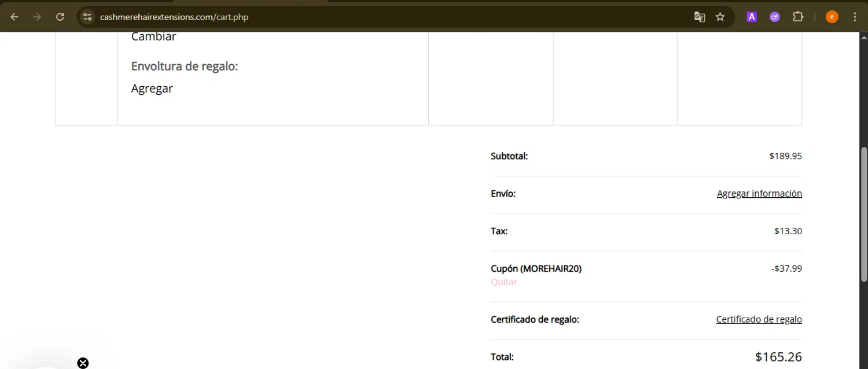Open Agregar información for shipping
Image resolution: width=868 pixels, height=369 pixels.
point(759,194)
